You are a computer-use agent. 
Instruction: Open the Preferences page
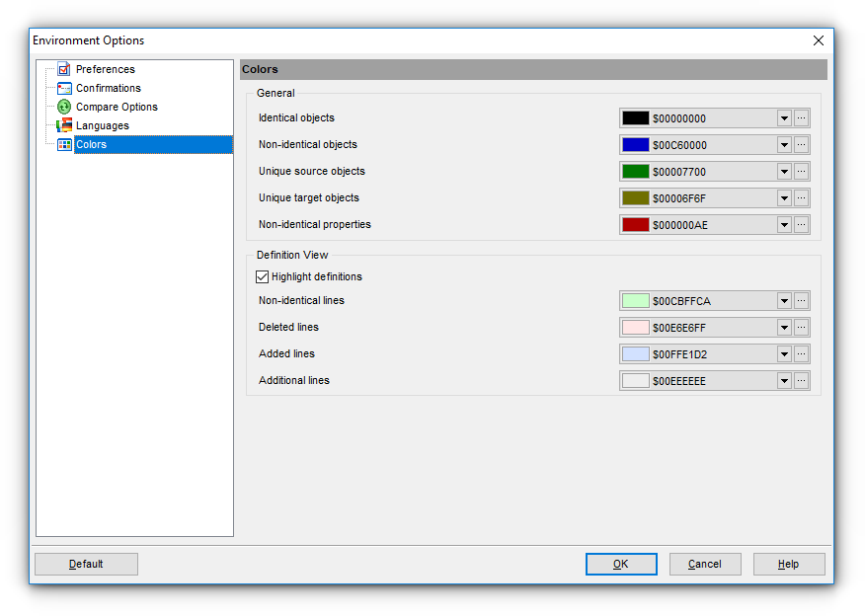pos(106,69)
